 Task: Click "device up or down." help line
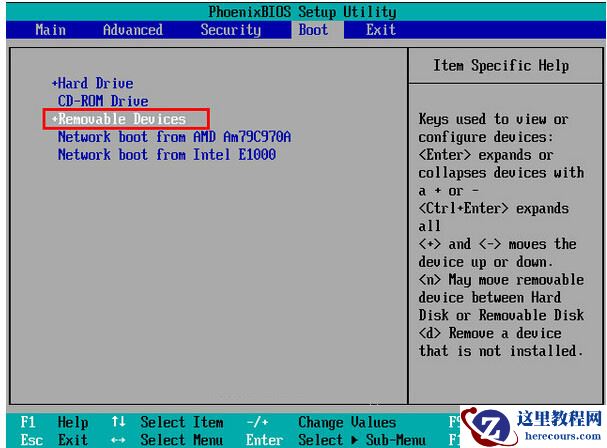click(485, 262)
